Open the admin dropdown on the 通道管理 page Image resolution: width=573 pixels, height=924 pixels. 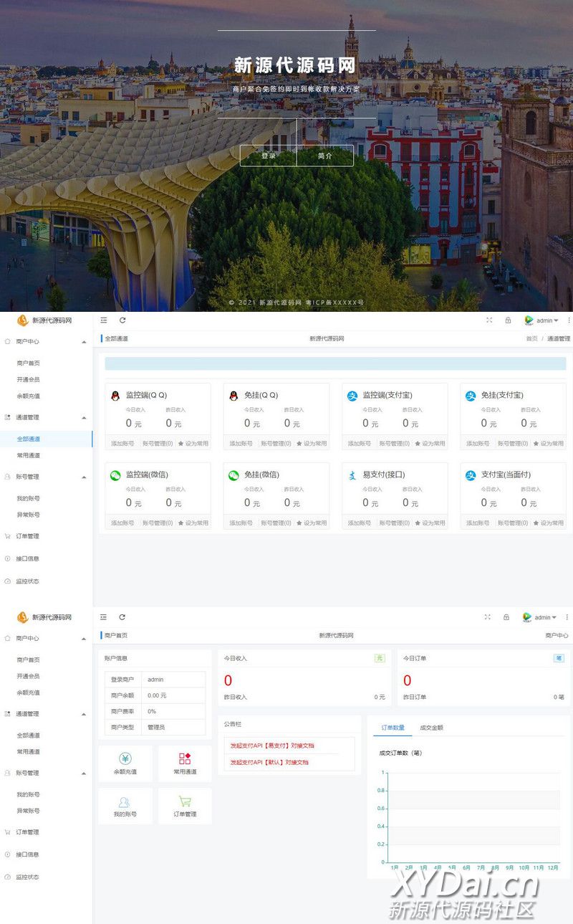pyautogui.click(x=546, y=320)
